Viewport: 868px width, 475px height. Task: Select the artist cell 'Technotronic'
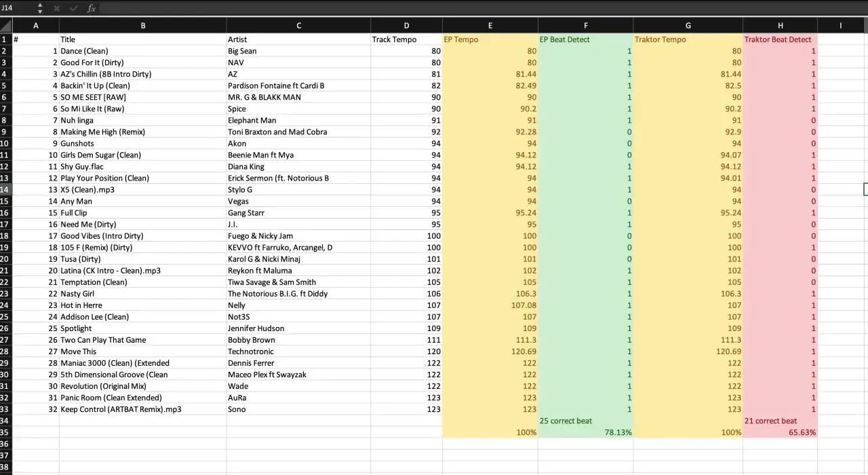tap(298, 351)
